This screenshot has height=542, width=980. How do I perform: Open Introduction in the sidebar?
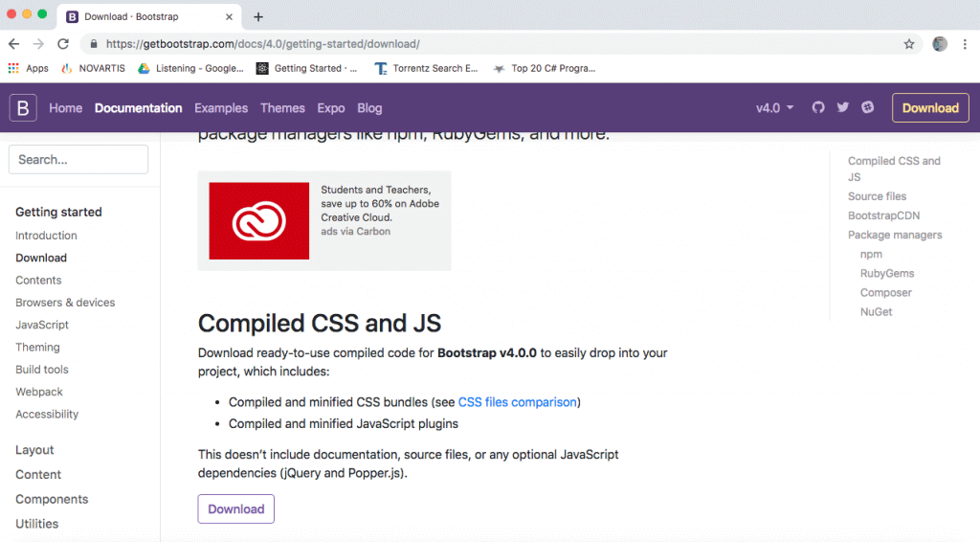pyautogui.click(x=46, y=236)
